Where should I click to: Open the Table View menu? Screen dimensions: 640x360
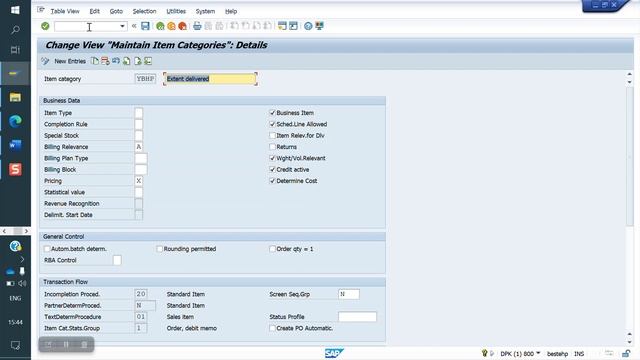point(65,11)
